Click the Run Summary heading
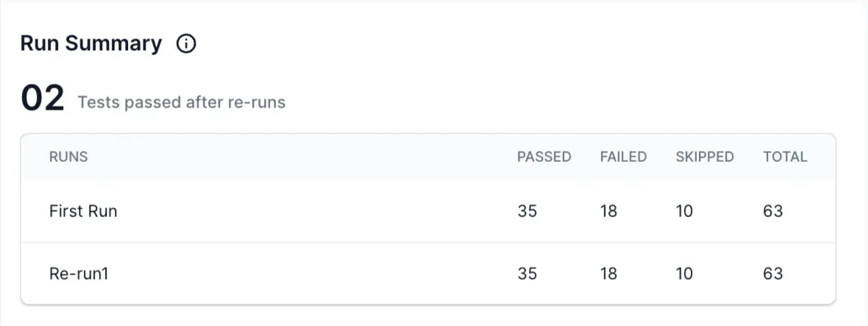The height and width of the screenshot is (326, 868). click(x=90, y=44)
